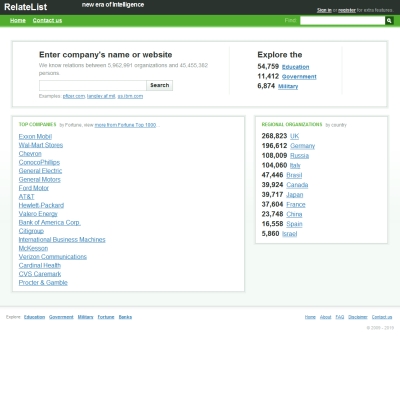Select UK regional organizations link

click(x=294, y=136)
